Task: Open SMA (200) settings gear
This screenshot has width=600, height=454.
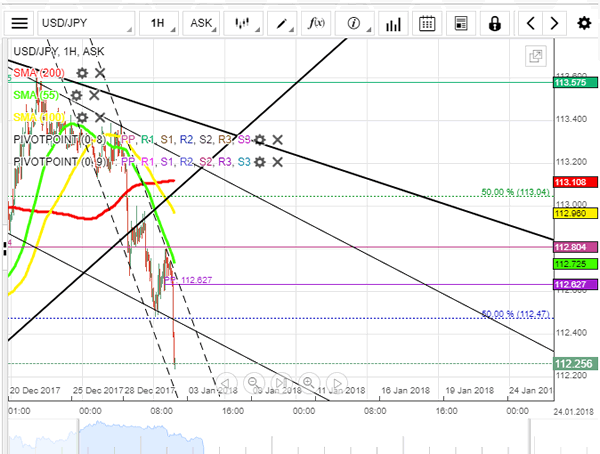Action: pyautogui.click(x=82, y=73)
